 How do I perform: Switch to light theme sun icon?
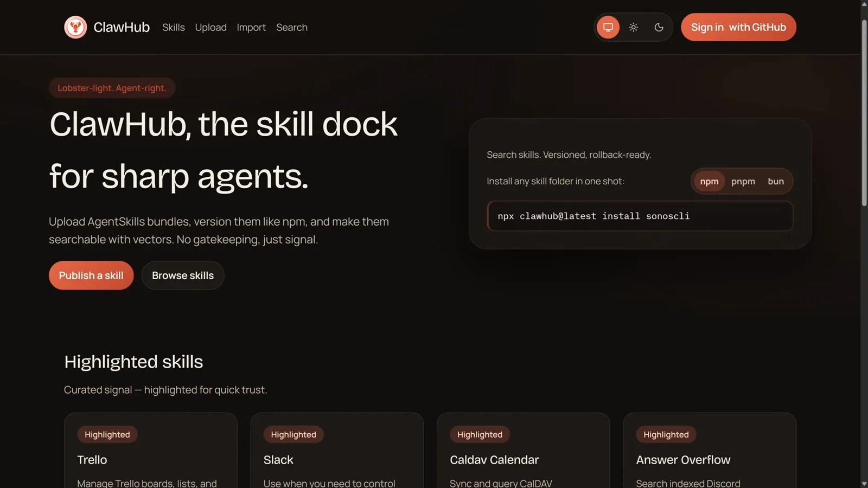633,27
